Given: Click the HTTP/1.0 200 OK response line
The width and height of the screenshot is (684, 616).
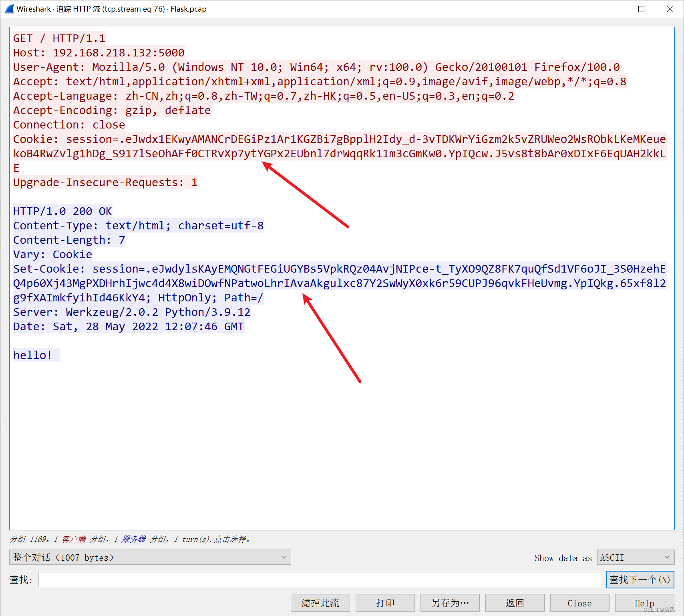Looking at the screenshot, I should point(62,211).
